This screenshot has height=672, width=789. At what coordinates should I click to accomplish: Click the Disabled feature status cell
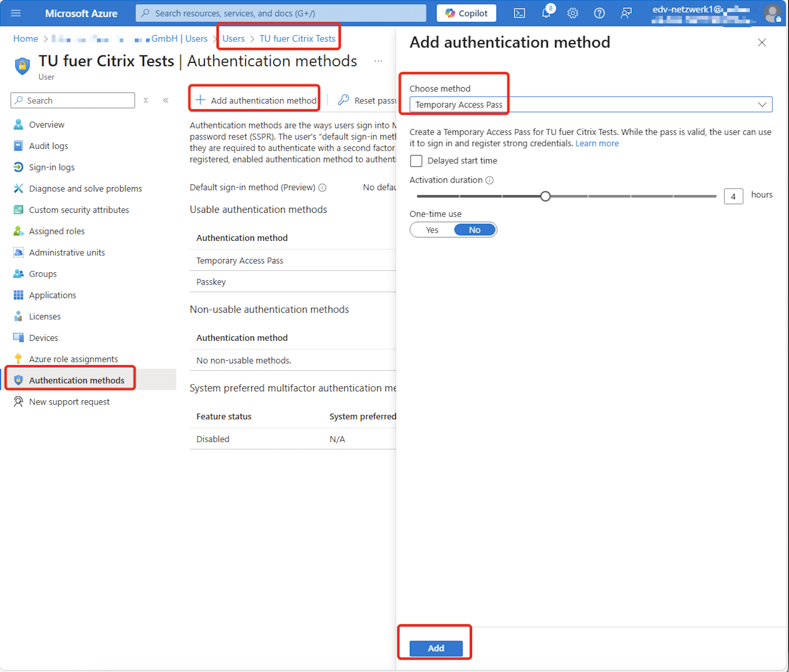(212, 439)
